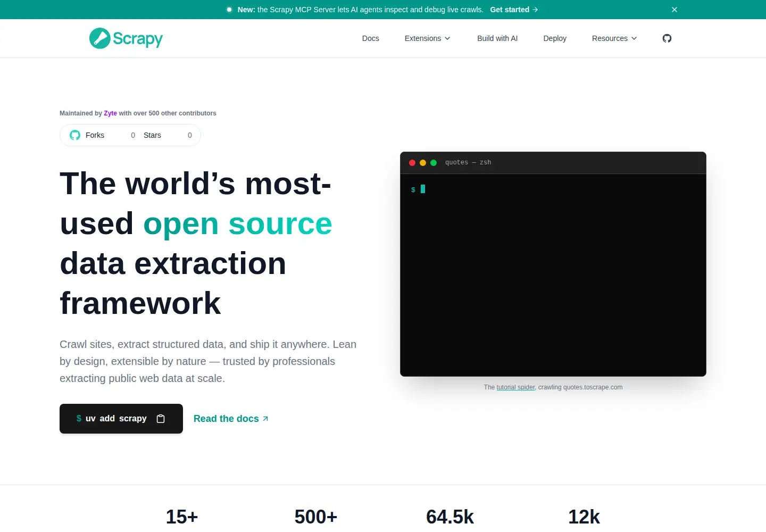Click the terminal prompt cursor
The image size is (766, 532).
(423, 189)
